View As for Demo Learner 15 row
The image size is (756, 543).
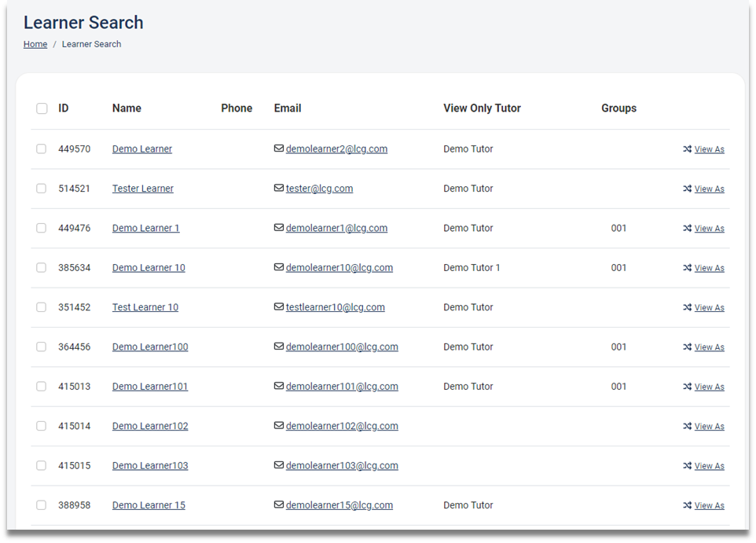pos(709,505)
